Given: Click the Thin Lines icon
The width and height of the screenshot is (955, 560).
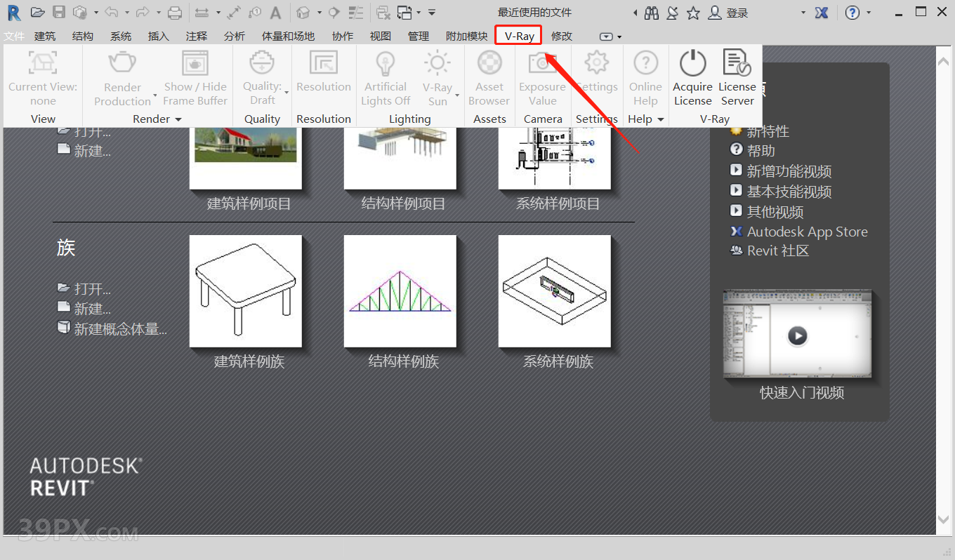Looking at the screenshot, I should [357, 13].
